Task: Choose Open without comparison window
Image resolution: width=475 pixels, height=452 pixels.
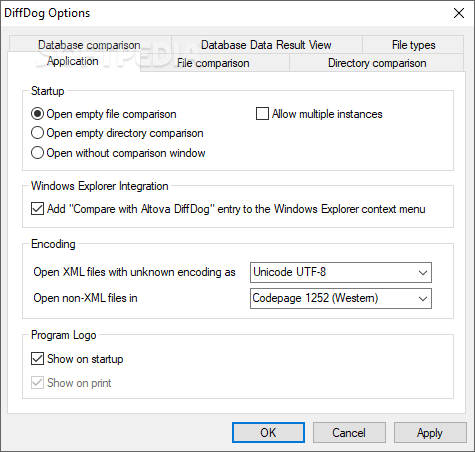Action: click(37, 153)
